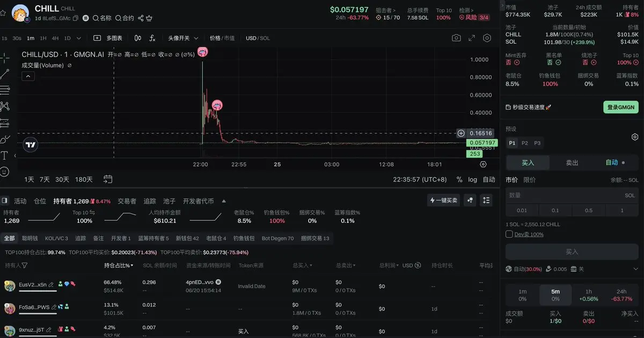Sort by 持仓占比% column
Image resolution: width=644 pixels, height=338 pixels.
pos(119,265)
